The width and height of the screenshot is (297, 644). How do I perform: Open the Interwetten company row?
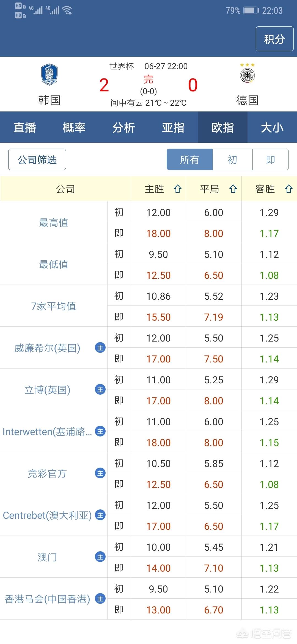(x=47, y=432)
